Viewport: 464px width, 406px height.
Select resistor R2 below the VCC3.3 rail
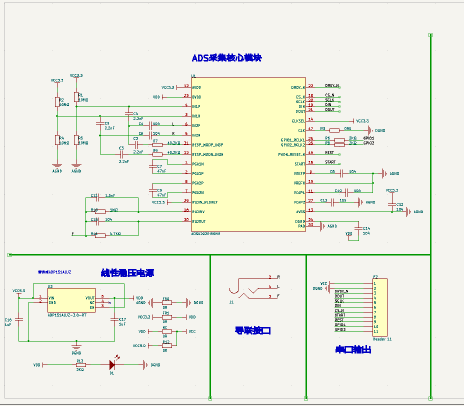[x=57, y=102]
